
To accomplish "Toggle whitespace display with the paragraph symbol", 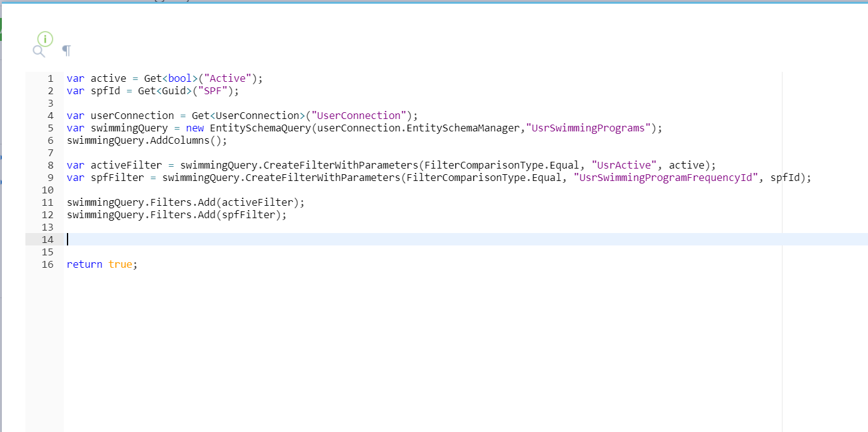I will pyautogui.click(x=66, y=50).
